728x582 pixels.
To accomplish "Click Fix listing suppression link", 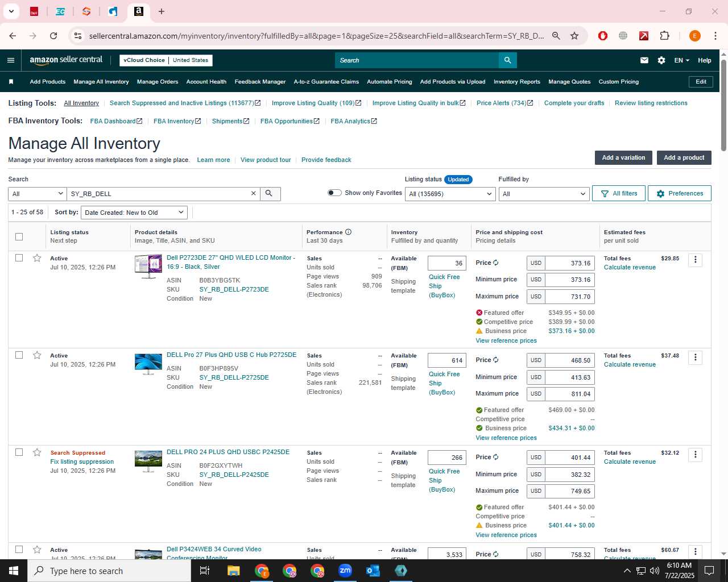I will pos(82,462).
